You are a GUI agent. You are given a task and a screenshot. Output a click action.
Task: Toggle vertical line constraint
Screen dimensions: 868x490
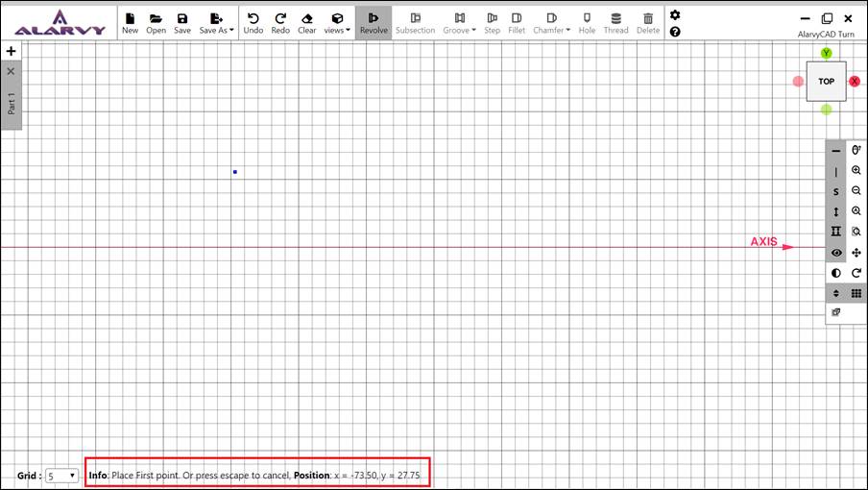(836, 172)
